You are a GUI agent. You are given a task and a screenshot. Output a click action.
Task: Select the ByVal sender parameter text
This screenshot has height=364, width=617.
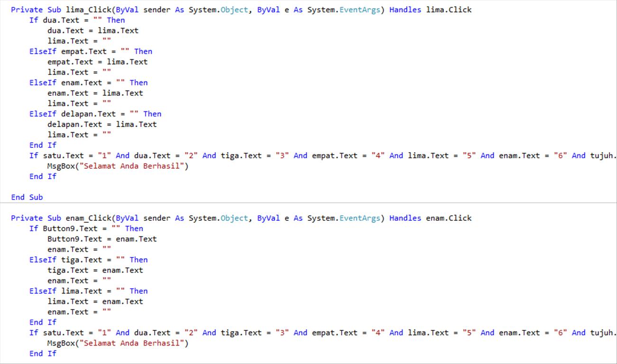point(142,9)
